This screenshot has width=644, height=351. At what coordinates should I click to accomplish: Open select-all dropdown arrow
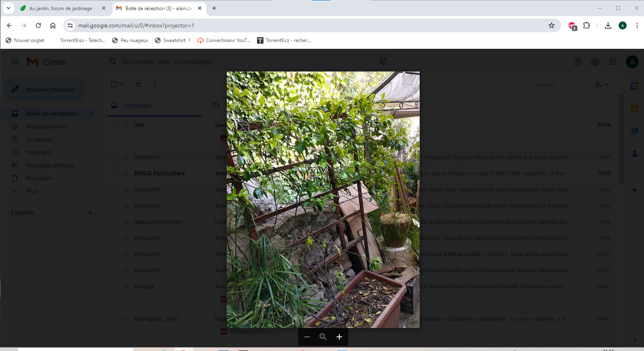pos(122,84)
